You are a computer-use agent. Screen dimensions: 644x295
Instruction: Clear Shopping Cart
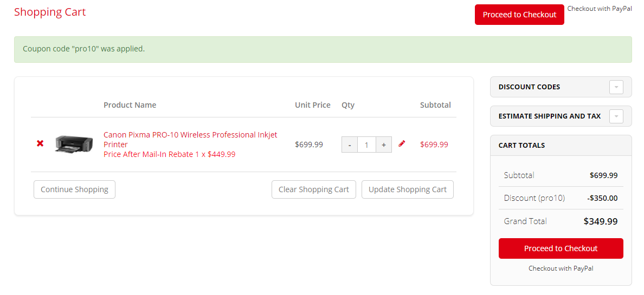[x=313, y=189]
